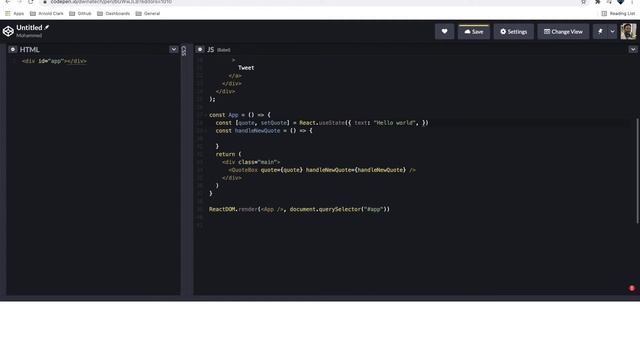Click the "const App = () => {" code line
Viewport: 640px width, 360px height.
[x=240, y=115]
